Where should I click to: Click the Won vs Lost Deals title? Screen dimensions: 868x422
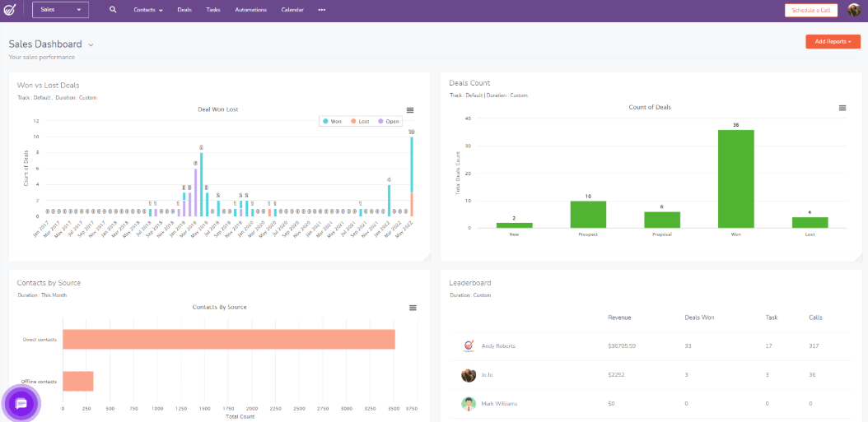click(48, 86)
